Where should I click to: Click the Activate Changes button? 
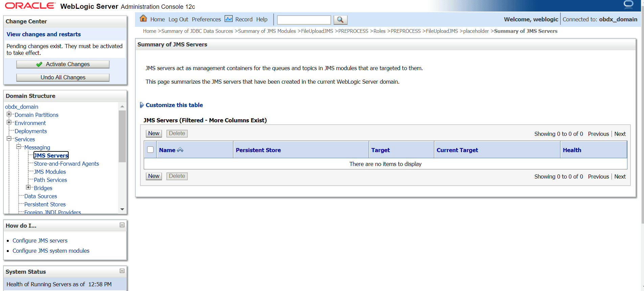click(x=63, y=64)
